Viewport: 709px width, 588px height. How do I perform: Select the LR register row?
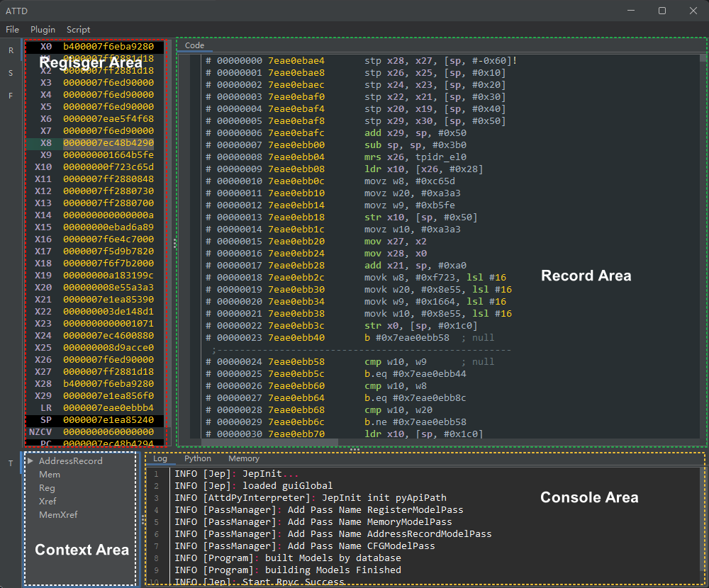[94, 407]
